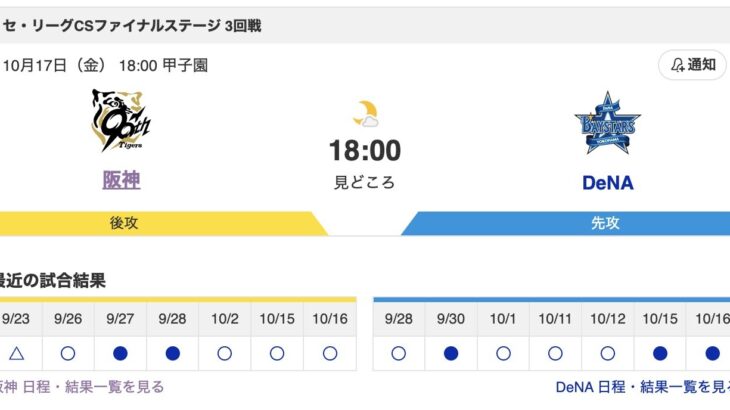Open DeNA 日程・結果一覧を見る link
Viewport: 730px width, 410px height.
point(642,387)
